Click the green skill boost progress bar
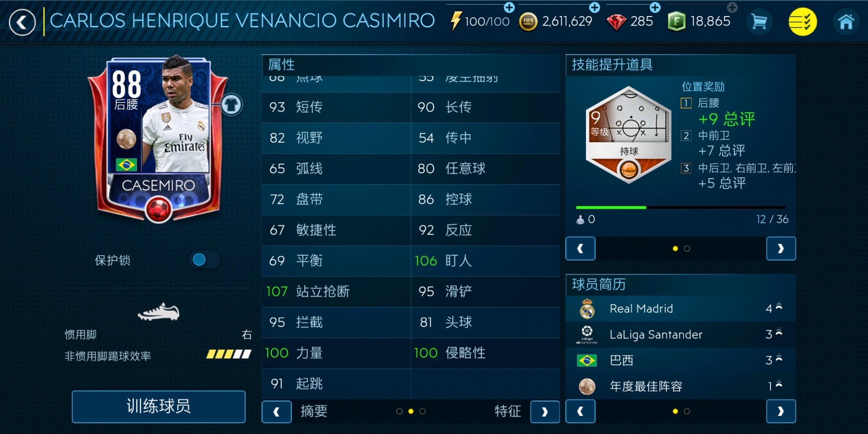 pos(611,207)
